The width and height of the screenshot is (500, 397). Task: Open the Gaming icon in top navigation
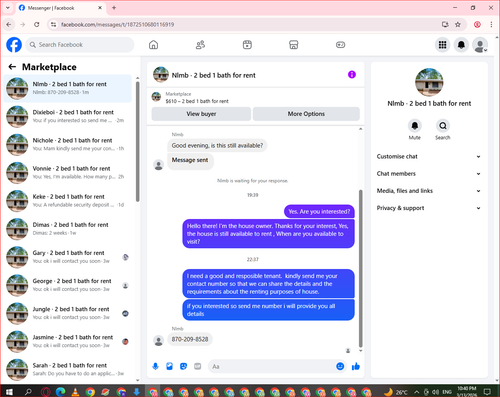(x=340, y=45)
